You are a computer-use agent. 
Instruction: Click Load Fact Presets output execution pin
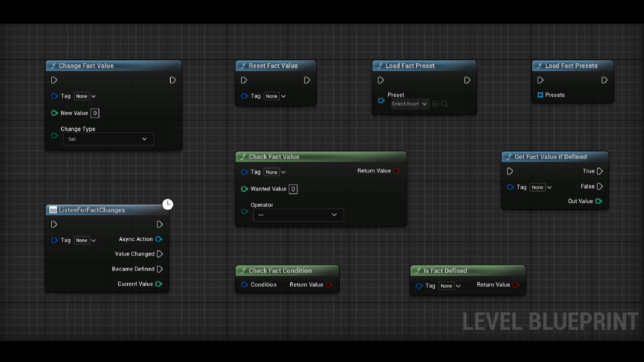click(604, 80)
